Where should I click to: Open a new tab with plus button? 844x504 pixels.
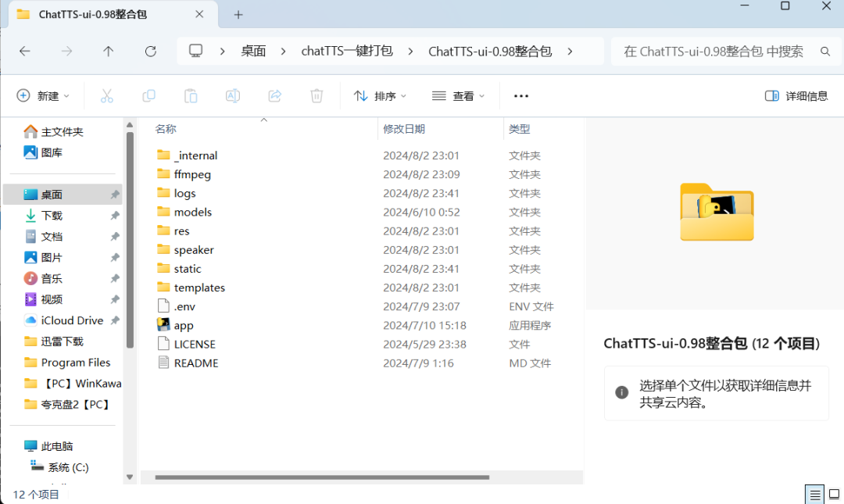[x=238, y=15]
